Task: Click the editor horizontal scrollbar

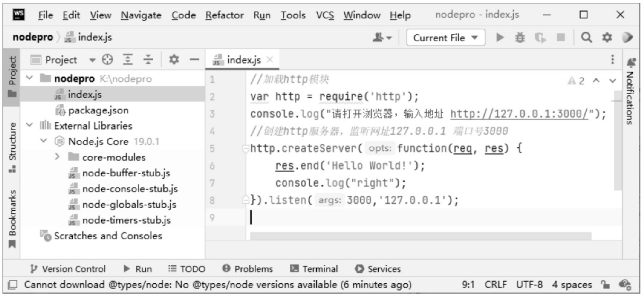Action: click(421, 236)
